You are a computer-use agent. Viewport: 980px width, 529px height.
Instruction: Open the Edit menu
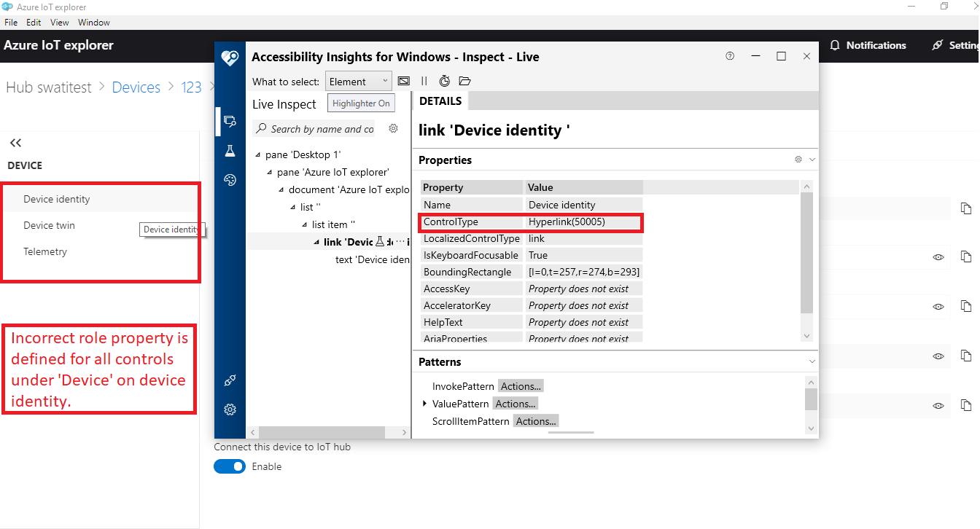(34, 22)
